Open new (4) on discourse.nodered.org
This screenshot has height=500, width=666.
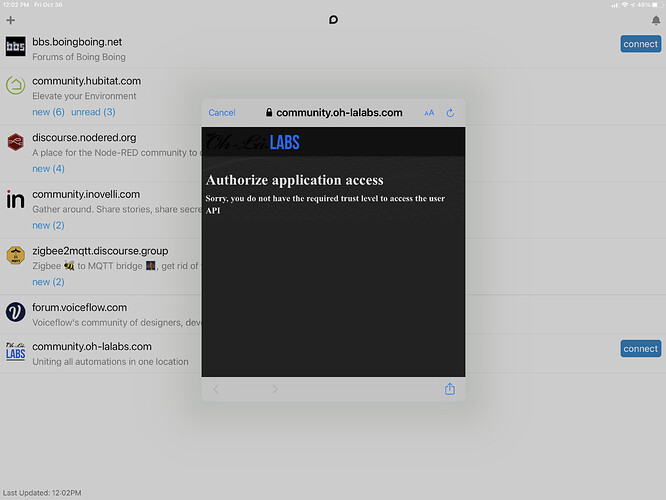(48, 169)
